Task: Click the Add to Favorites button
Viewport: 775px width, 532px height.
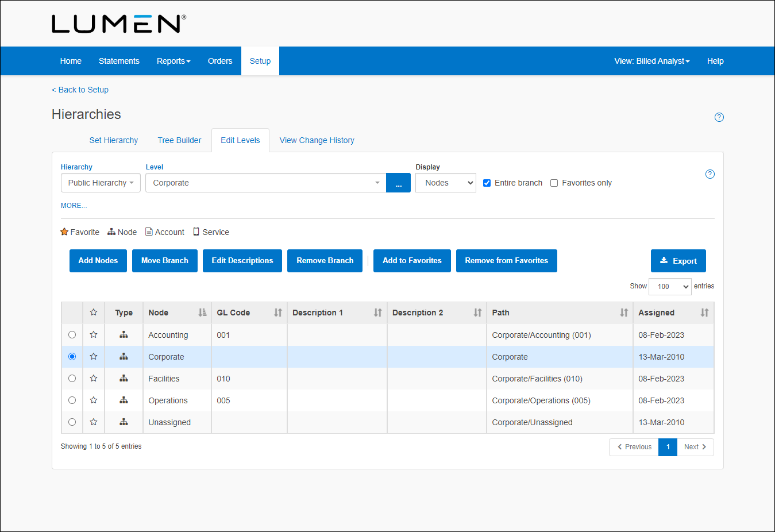Action: 412,260
